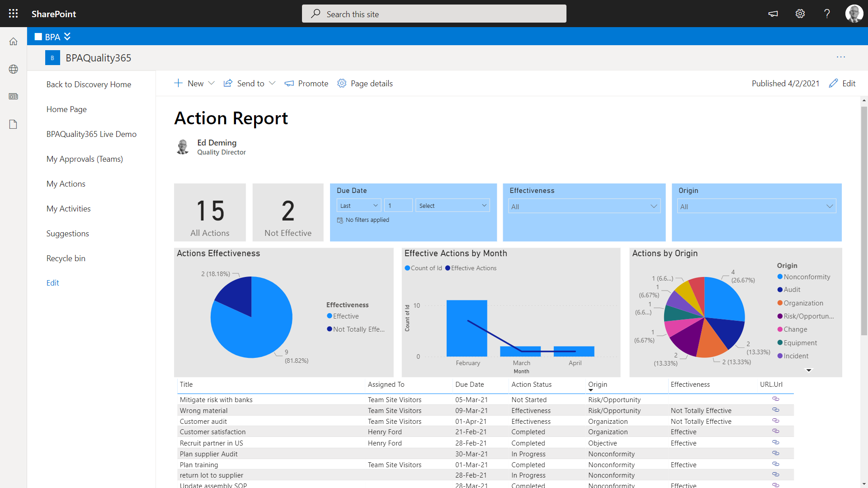Viewport: 868px width, 488px height.
Task: Click Nonconformity legend color dot
Action: [780, 277]
